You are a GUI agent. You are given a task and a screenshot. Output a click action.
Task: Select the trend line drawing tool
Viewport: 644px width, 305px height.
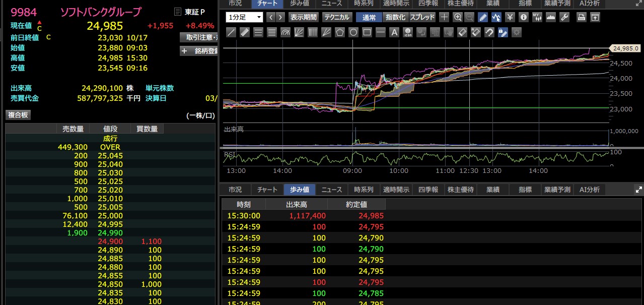[231, 32]
